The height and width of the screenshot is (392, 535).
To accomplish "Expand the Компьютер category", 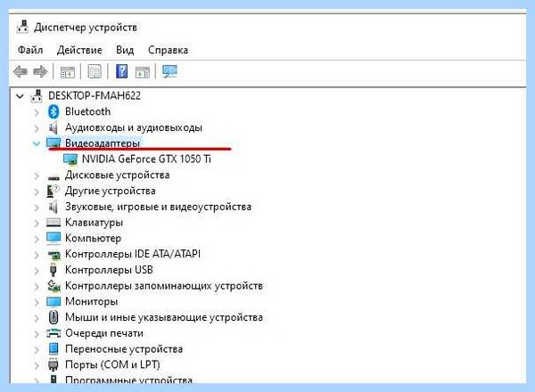I will click(x=37, y=239).
